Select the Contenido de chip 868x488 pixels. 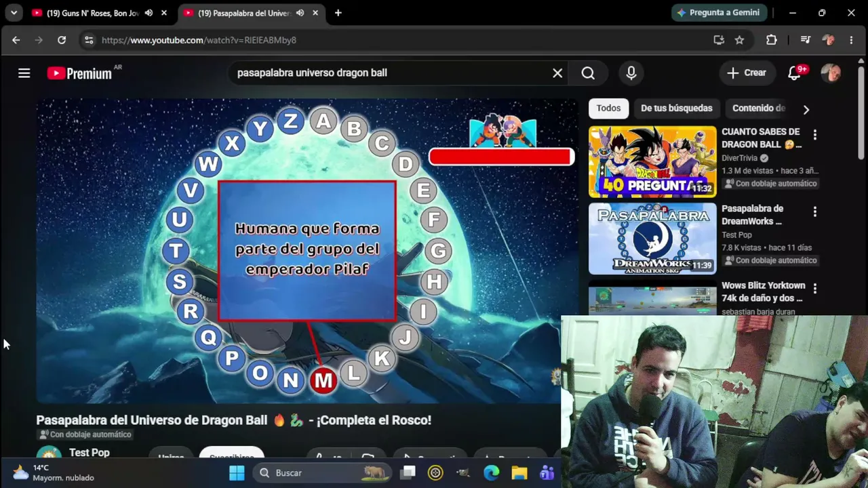pyautogui.click(x=759, y=108)
